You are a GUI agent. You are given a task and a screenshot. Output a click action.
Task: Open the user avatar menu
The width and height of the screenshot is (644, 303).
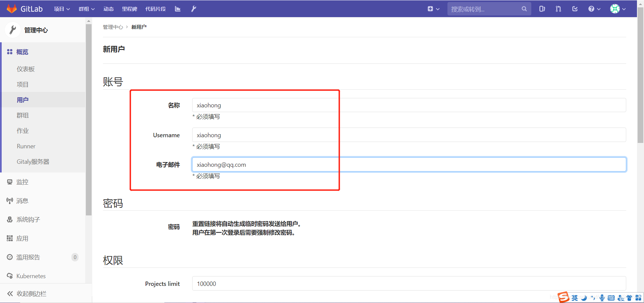pyautogui.click(x=615, y=9)
